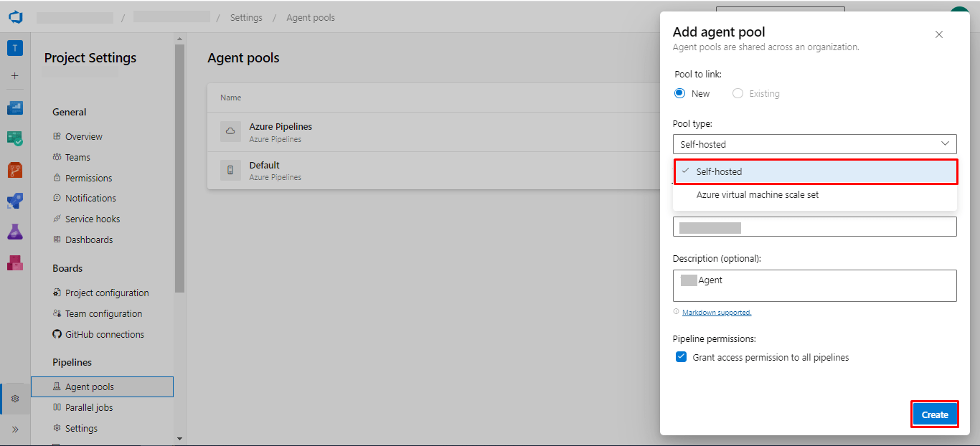
Task: Open Agent pools in settings menu
Action: pos(102,386)
